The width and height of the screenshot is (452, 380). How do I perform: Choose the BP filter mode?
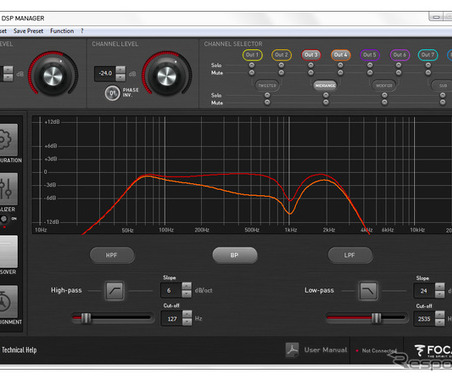click(x=235, y=255)
